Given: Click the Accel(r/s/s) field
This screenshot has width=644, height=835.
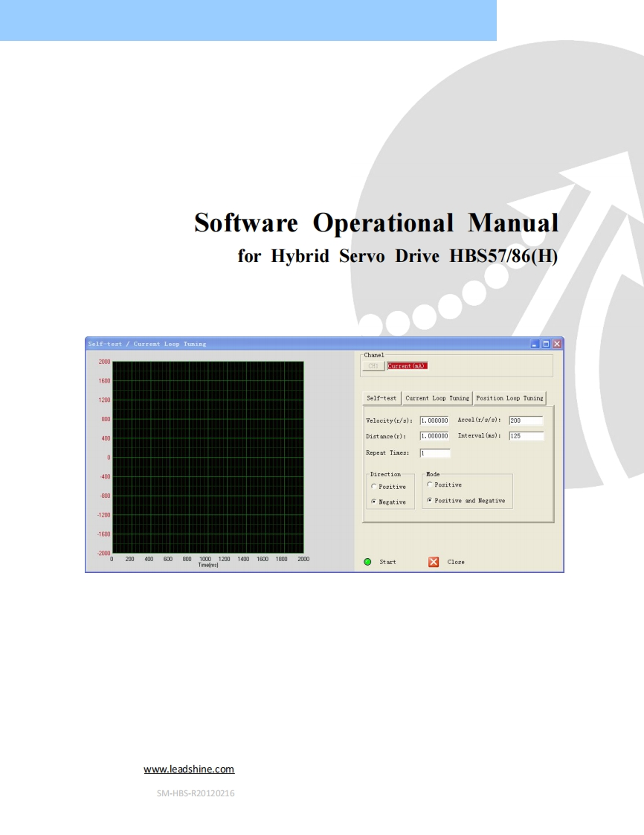Looking at the screenshot, I should tap(526, 420).
